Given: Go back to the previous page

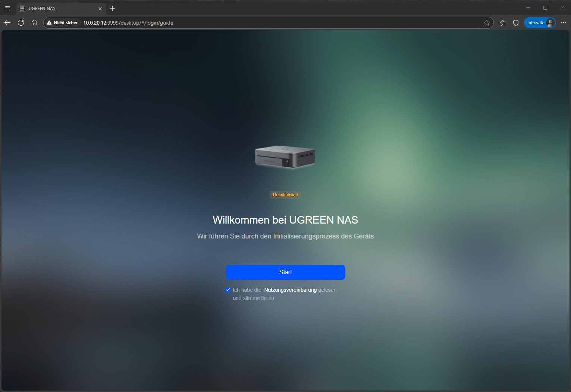Looking at the screenshot, I should point(7,23).
